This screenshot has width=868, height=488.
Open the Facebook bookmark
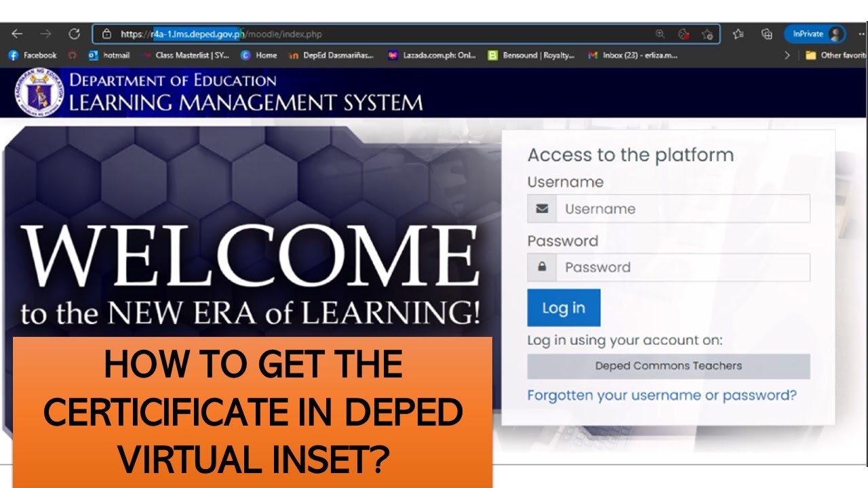click(33, 56)
